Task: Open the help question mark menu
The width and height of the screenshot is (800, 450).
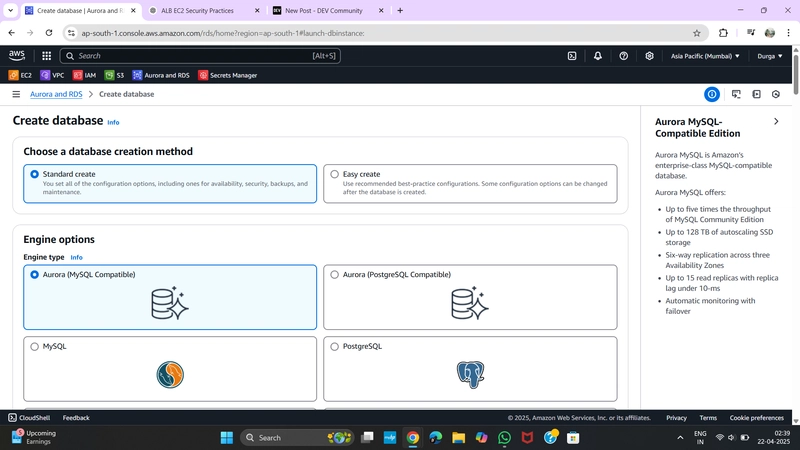Action: click(623, 56)
